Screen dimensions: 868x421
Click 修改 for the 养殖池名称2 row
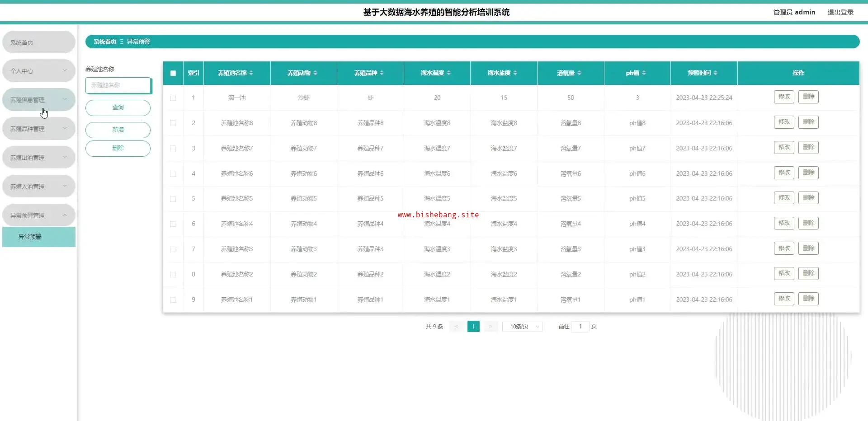(784, 273)
